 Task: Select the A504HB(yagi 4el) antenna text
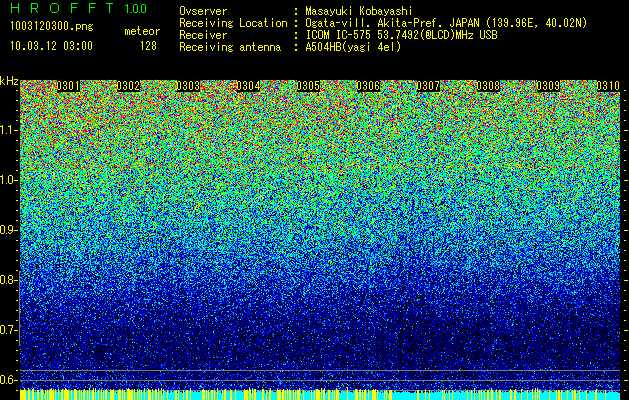[353, 47]
